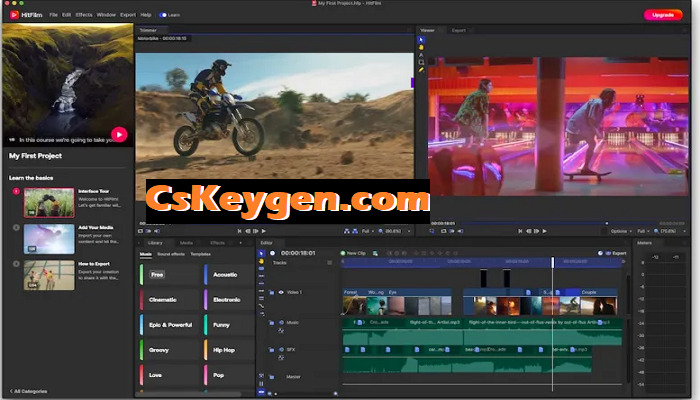
Task: Go back to All Categories
Action: coord(29,392)
